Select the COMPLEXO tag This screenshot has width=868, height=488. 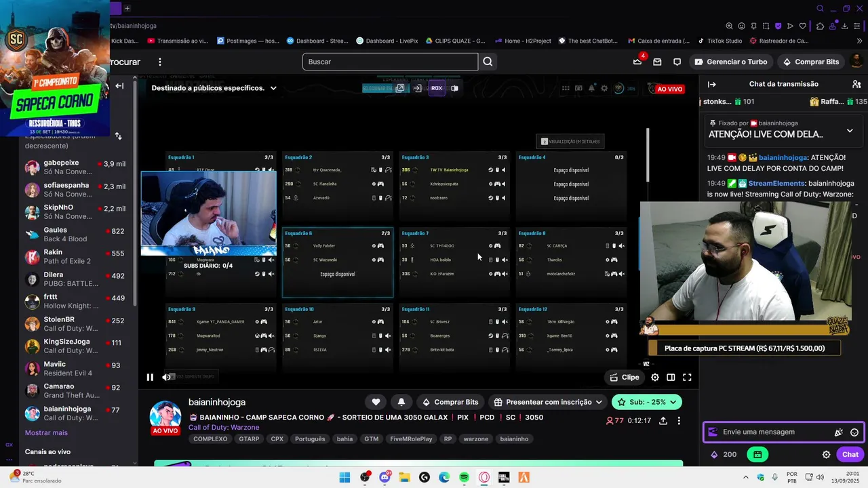click(210, 439)
